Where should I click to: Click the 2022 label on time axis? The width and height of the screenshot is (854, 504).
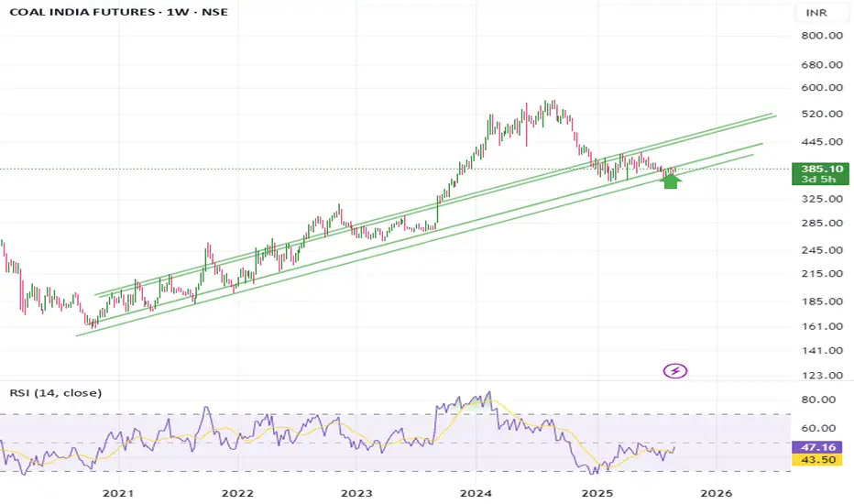tap(237, 493)
